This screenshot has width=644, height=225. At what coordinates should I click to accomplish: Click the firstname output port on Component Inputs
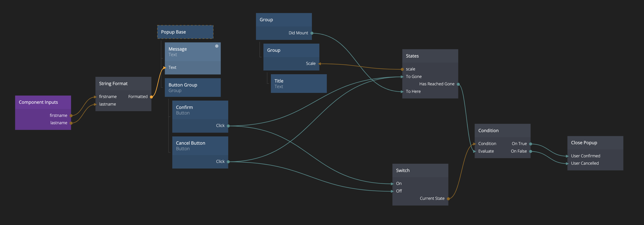[x=71, y=116]
